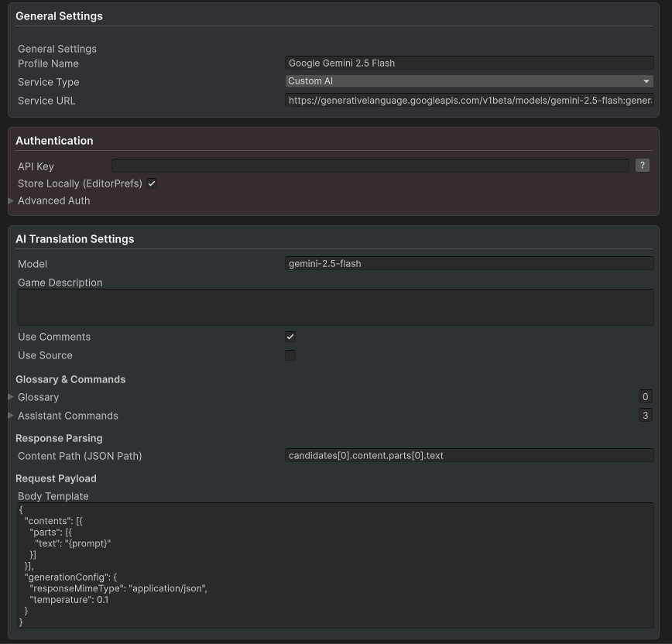Click the Glossary disclosure triangle

(x=10, y=397)
